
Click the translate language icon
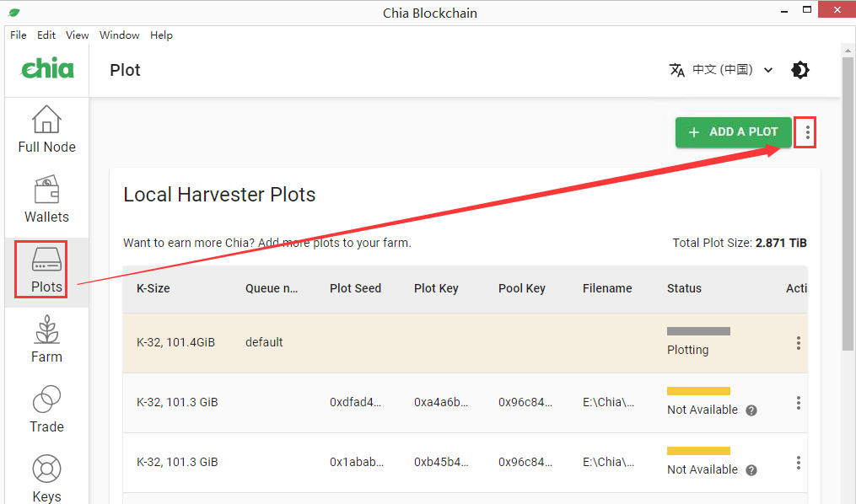676,70
